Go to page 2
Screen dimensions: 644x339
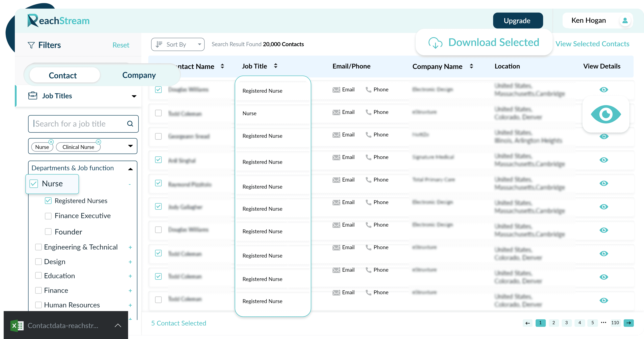[x=554, y=323]
